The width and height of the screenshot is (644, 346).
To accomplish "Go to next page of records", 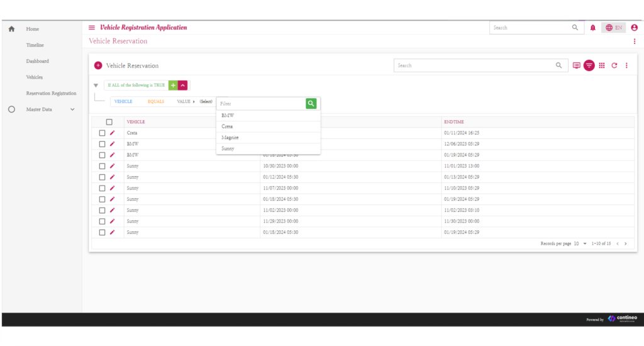I will 626,243.
